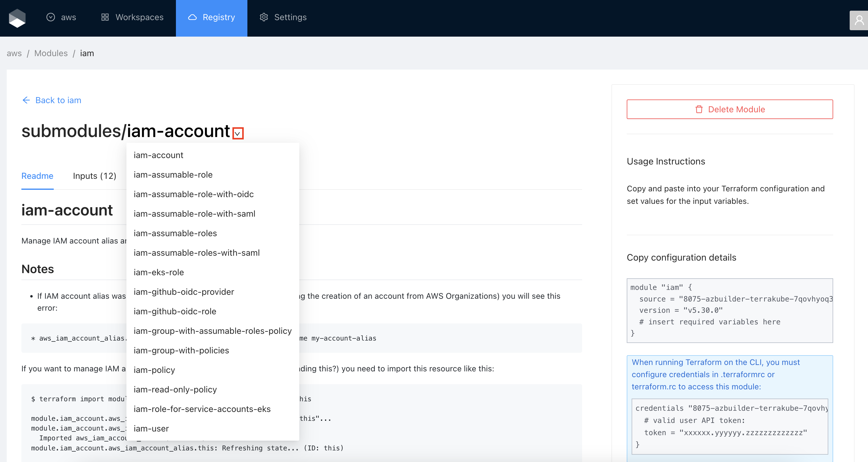Click the user profile avatar icon

pyautogui.click(x=859, y=20)
